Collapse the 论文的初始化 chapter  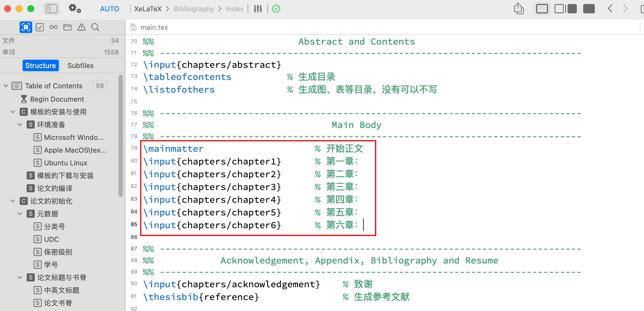tap(13, 201)
